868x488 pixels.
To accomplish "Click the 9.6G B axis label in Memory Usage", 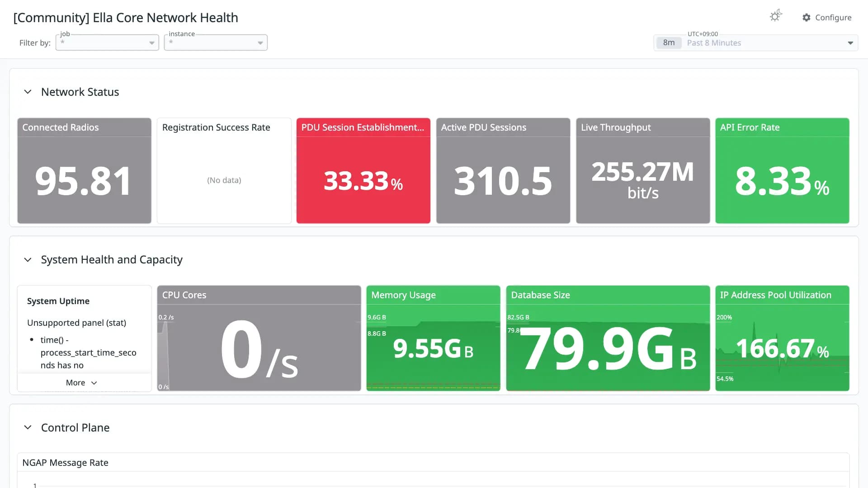I will pos(377,317).
